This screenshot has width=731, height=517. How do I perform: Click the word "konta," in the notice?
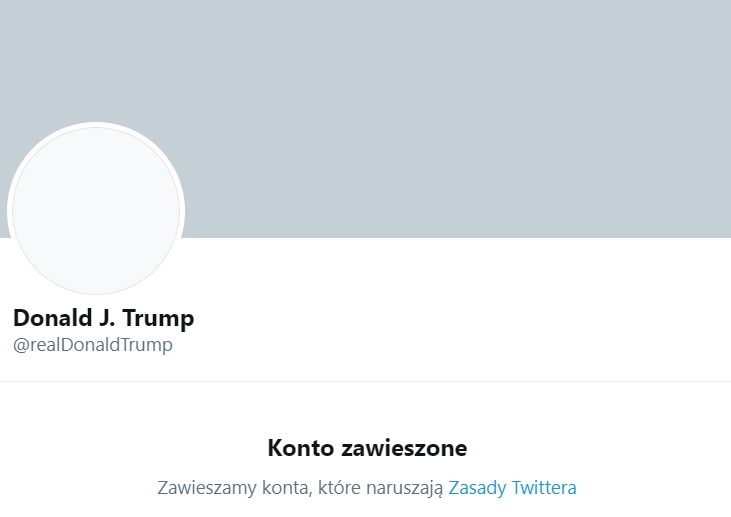pos(287,488)
